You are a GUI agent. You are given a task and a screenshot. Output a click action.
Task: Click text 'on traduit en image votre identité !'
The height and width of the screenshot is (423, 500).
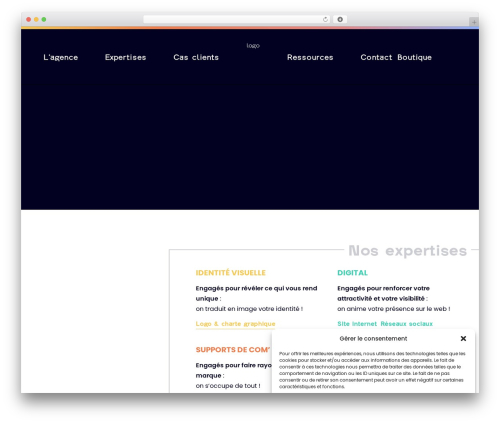(x=249, y=309)
